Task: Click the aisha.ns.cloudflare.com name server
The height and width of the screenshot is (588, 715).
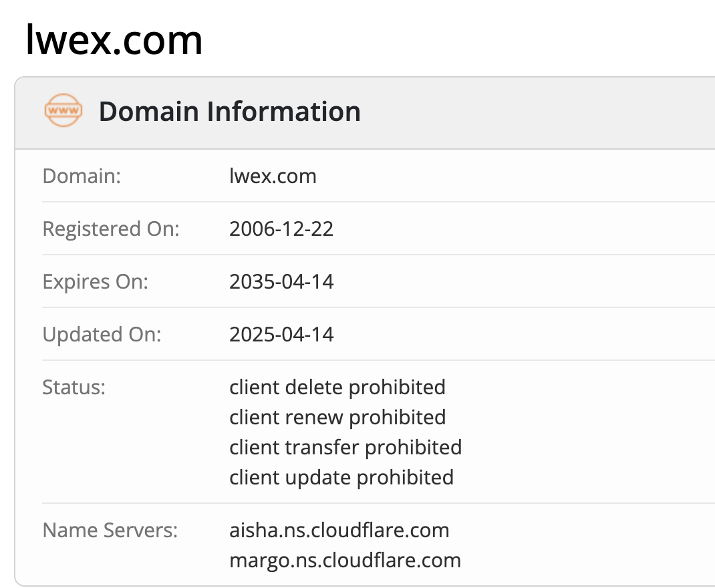Action: pyautogui.click(x=339, y=531)
